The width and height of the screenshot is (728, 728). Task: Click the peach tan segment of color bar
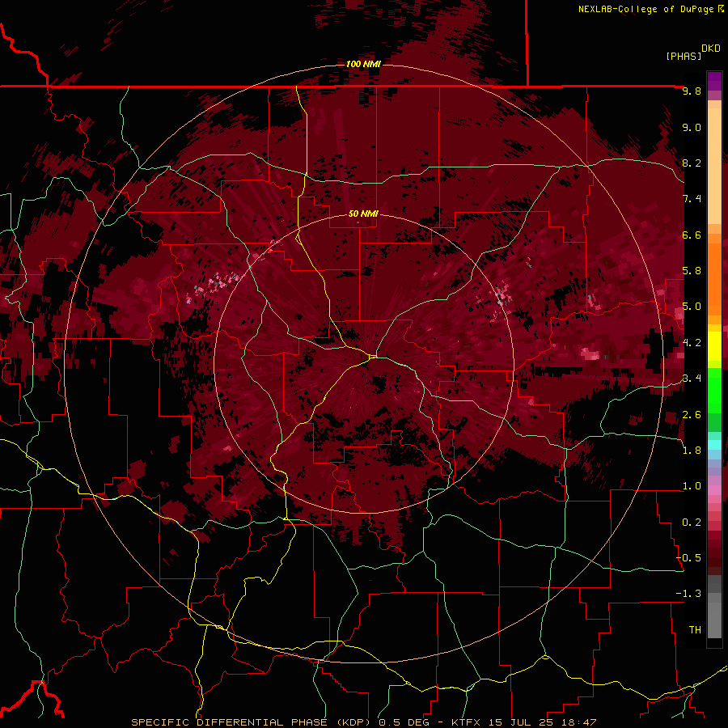pyautogui.click(x=714, y=165)
